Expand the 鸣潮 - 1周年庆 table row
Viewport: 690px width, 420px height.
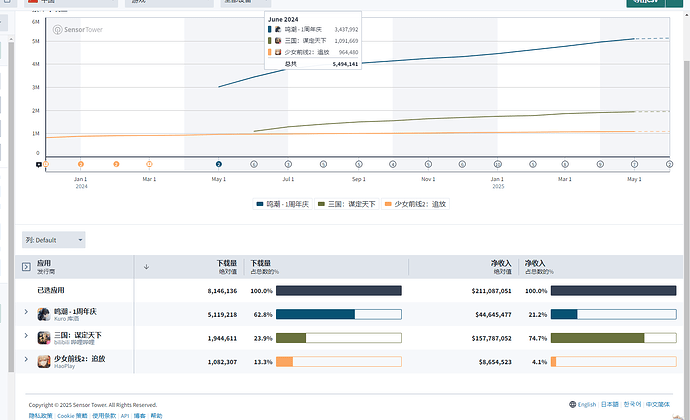(26, 312)
